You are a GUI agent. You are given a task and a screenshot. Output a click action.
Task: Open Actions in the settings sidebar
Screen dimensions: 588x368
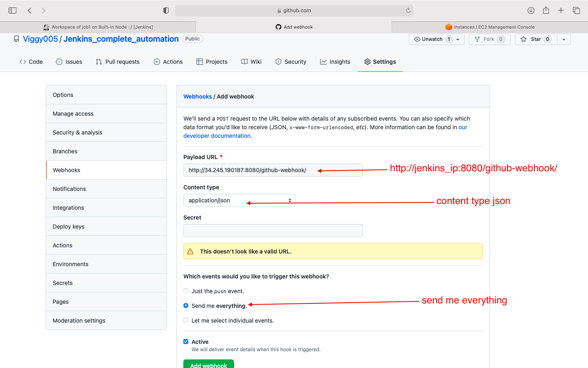pos(106,245)
